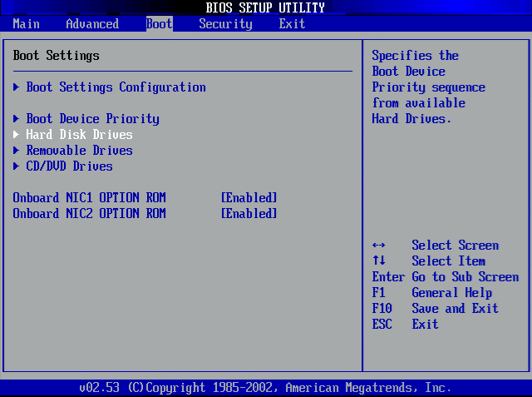Click the Select Screen help text
The height and width of the screenshot is (397, 532).
click(x=455, y=246)
